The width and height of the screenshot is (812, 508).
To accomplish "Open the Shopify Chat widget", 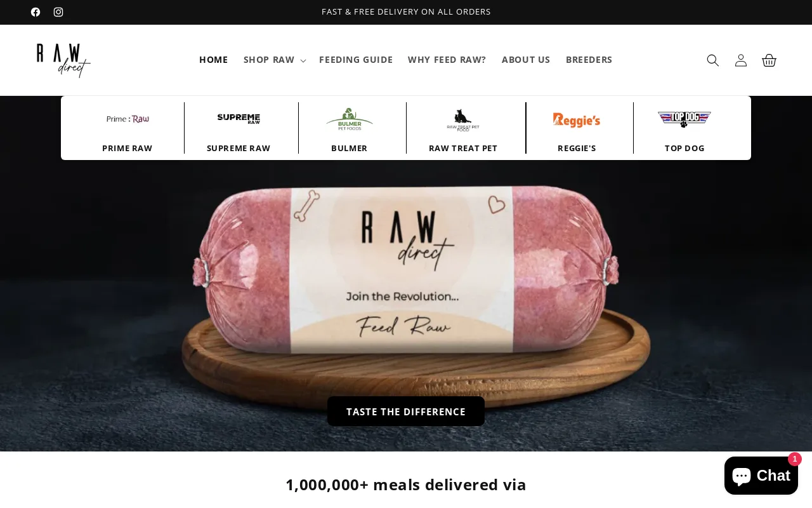I will click(x=761, y=475).
